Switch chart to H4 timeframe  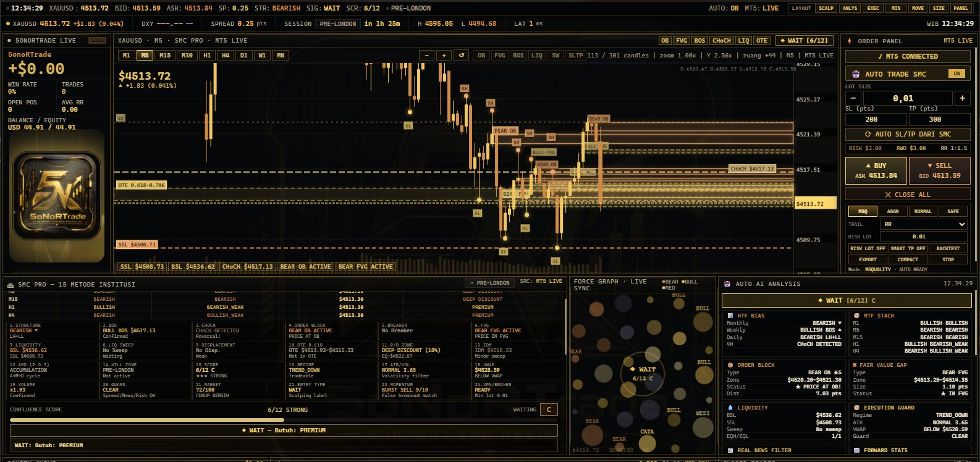pyautogui.click(x=226, y=55)
